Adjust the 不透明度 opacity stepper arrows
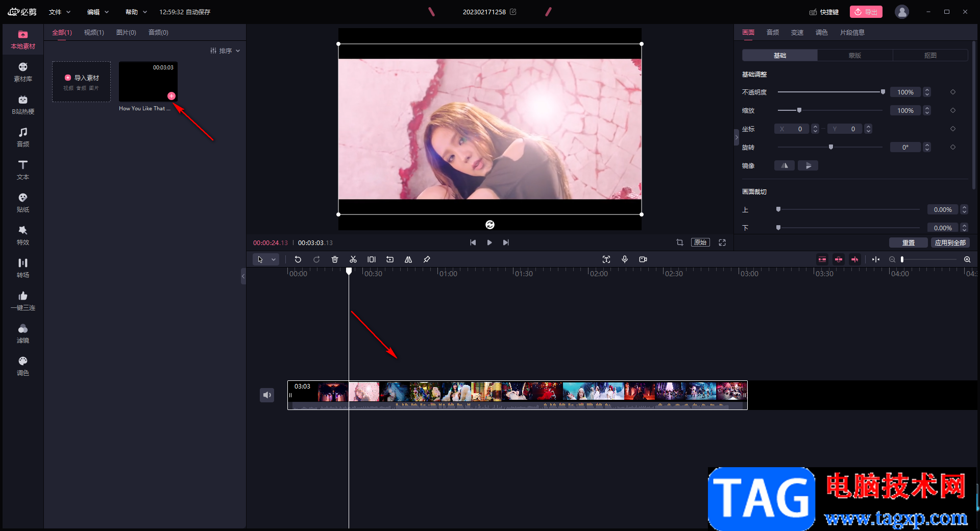 [x=927, y=92]
